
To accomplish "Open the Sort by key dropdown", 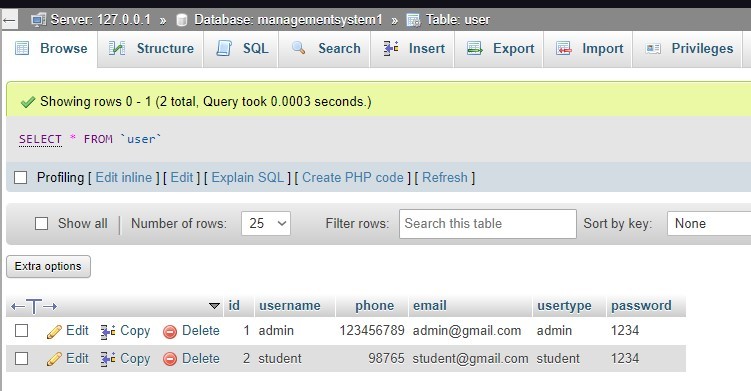I will (709, 223).
